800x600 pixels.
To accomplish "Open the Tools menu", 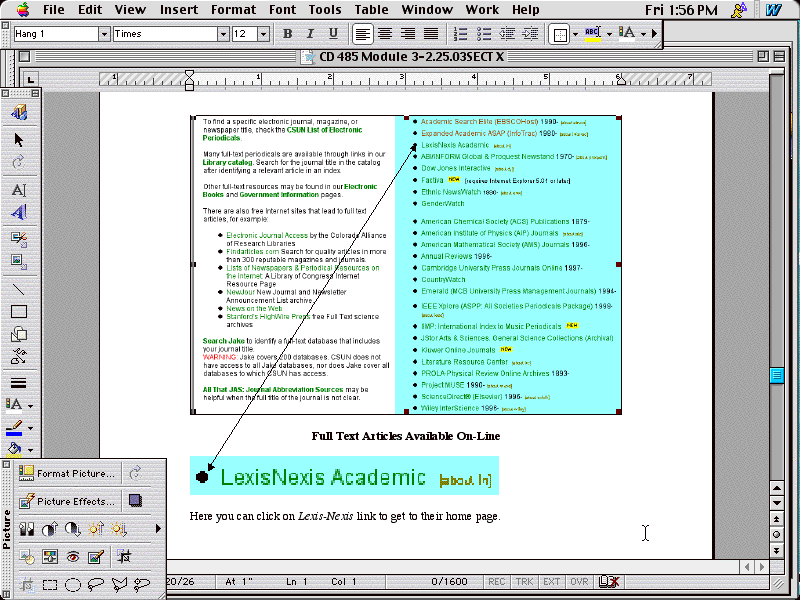I will point(325,10).
